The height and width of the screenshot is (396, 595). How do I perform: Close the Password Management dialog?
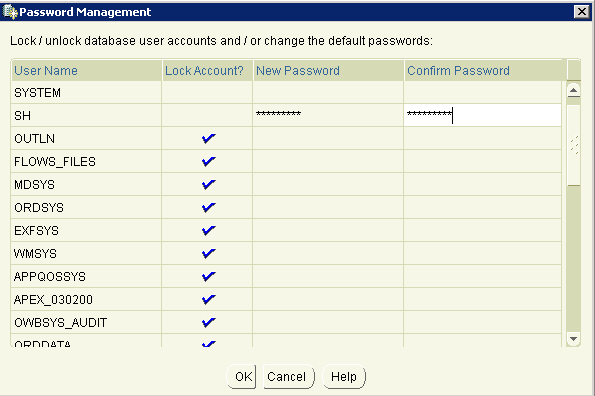[x=582, y=12]
